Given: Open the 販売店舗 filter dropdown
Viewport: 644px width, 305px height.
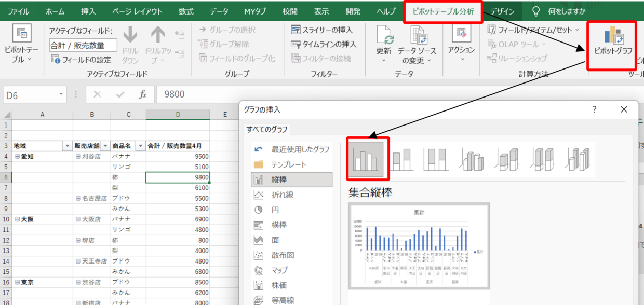Looking at the screenshot, I should pyautogui.click(x=105, y=146).
